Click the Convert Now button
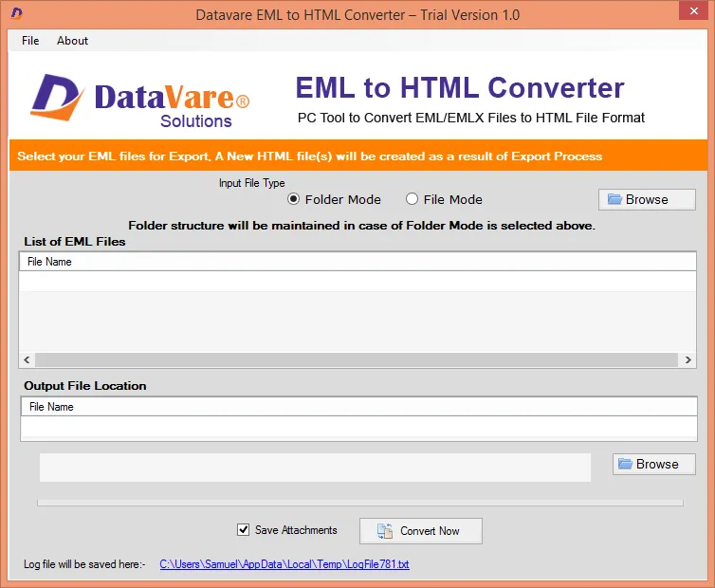The width and height of the screenshot is (715, 588). pyautogui.click(x=420, y=530)
